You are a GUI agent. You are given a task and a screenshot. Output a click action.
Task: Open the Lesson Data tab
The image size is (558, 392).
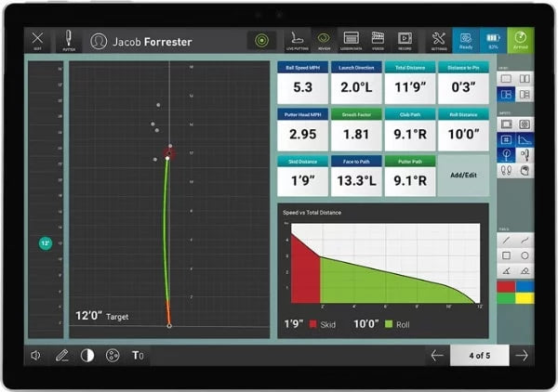click(x=351, y=41)
